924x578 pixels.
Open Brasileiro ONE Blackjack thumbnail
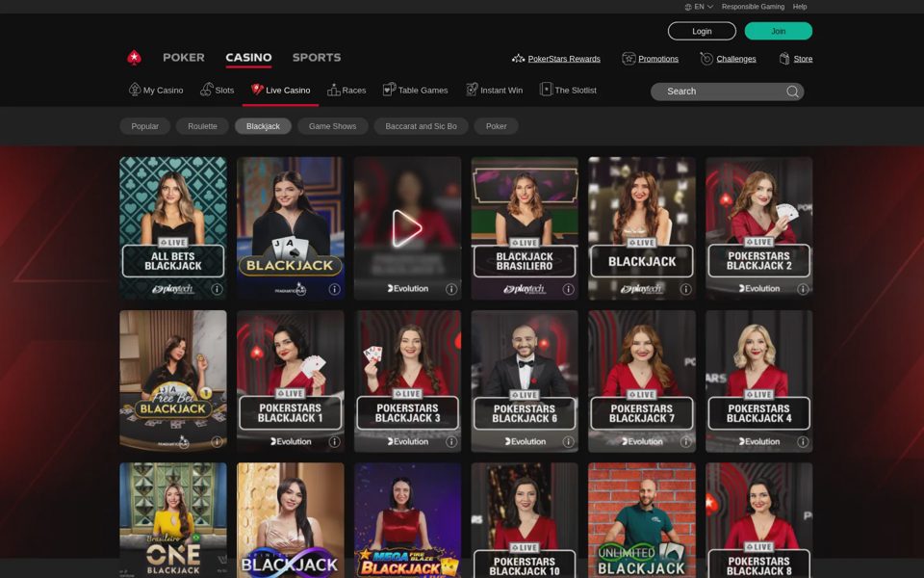[x=173, y=520]
